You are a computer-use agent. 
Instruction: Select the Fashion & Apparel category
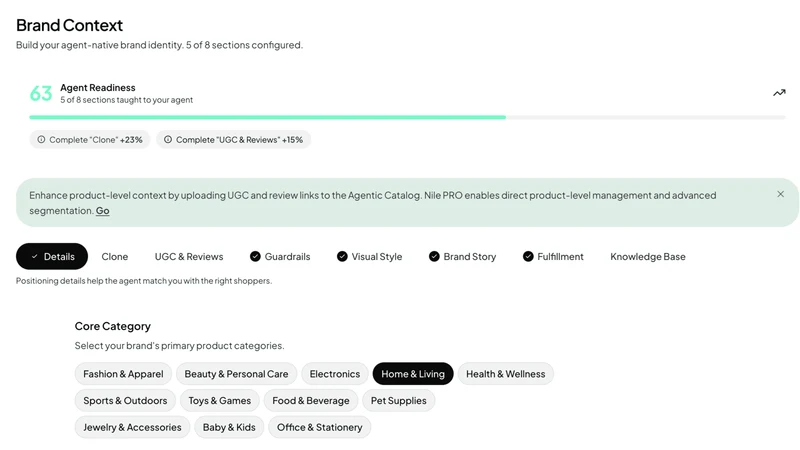pos(123,374)
